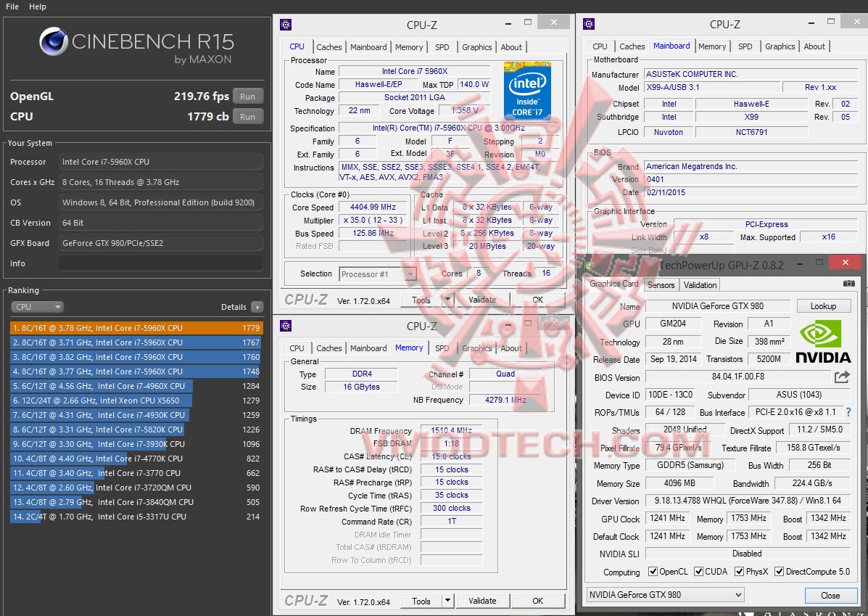Click the Core Speed value 4404.99 MHz
Image resolution: width=868 pixels, height=616 pixels.
(373, 208)
